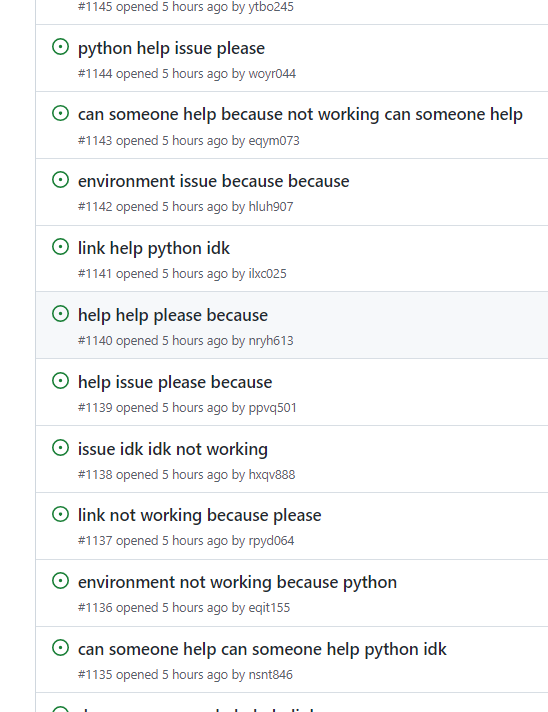Click author eqym073 on issue #1143
Image resolution: width=548 pixels, height=712 pixels.
274,141
